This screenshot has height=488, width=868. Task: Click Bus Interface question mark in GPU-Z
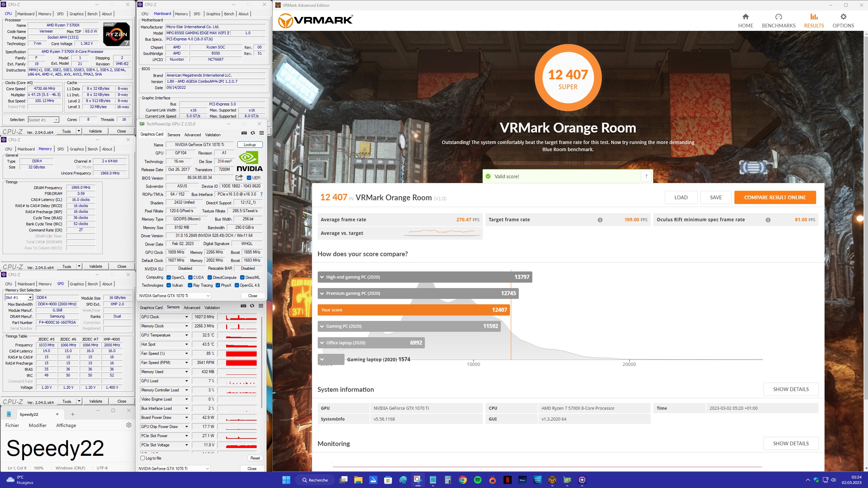261,194
